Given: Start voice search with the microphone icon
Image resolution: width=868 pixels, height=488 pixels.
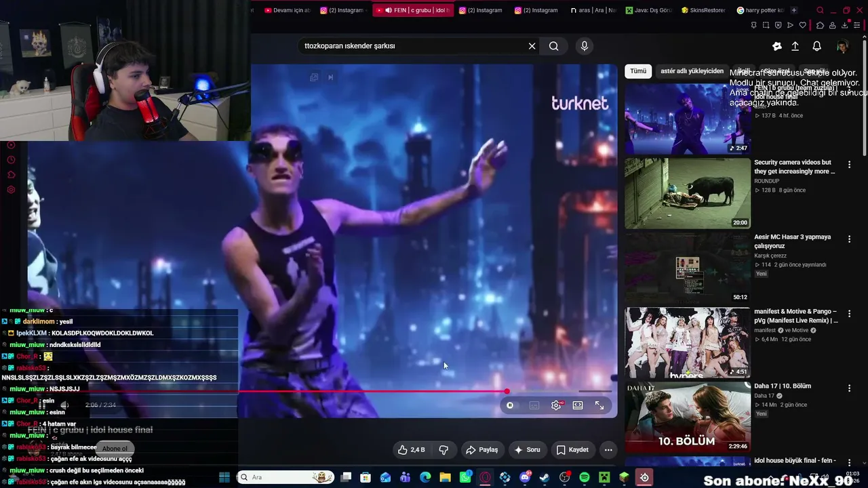Looking at the screenshot, I should tap(585, 46).
